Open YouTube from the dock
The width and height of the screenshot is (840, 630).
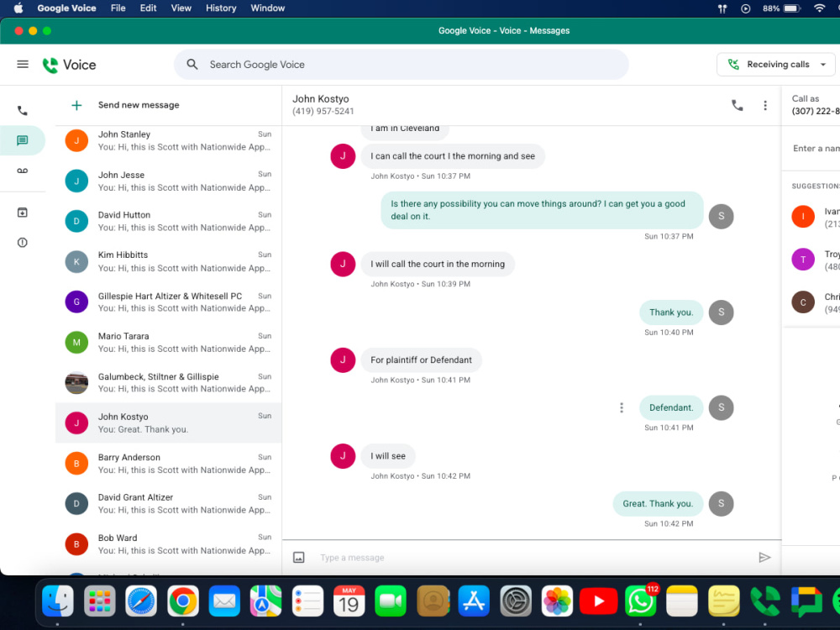[x=598, y=601]
